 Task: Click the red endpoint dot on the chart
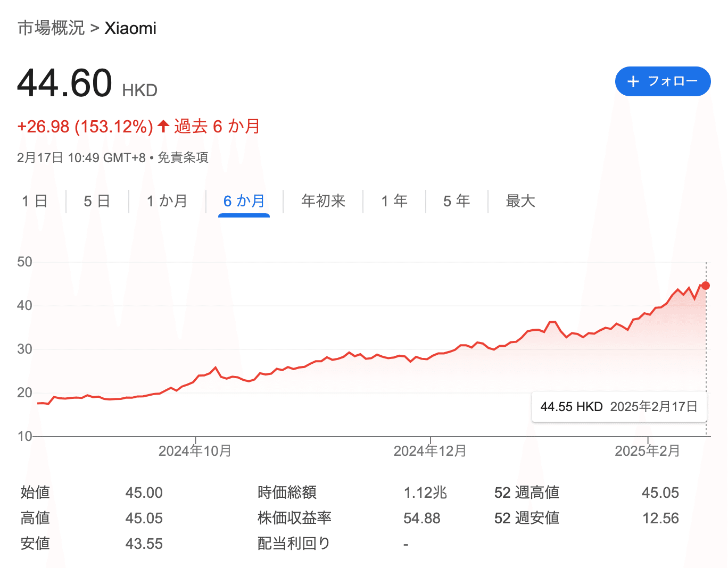coord(706,286)
